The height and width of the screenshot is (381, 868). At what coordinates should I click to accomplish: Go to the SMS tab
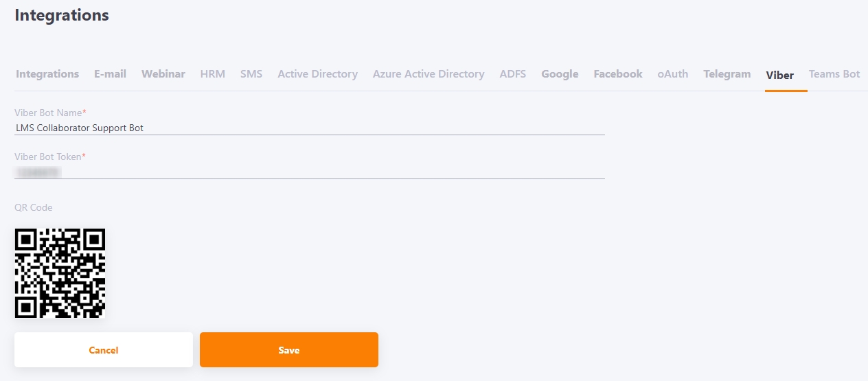click(251, 74)
